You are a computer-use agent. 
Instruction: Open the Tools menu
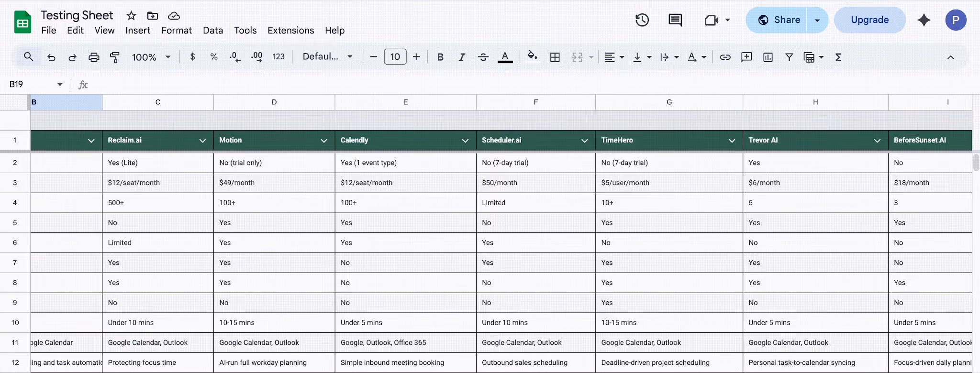point(245,30)
